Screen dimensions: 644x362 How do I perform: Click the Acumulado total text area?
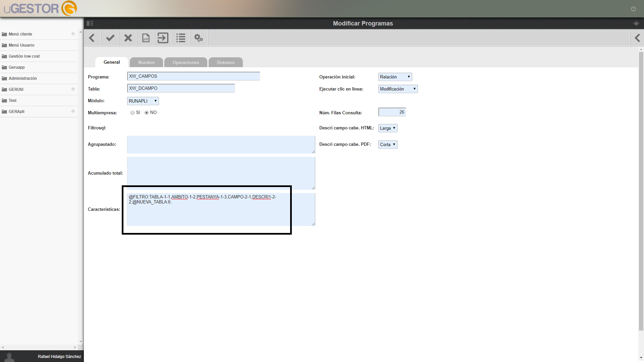[x=221, y=173]
